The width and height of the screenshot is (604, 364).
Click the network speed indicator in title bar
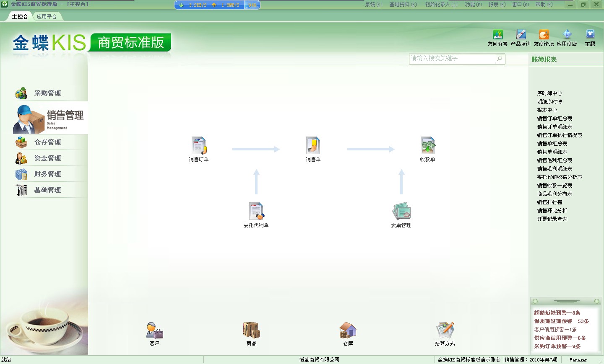[x=217, y=5]
